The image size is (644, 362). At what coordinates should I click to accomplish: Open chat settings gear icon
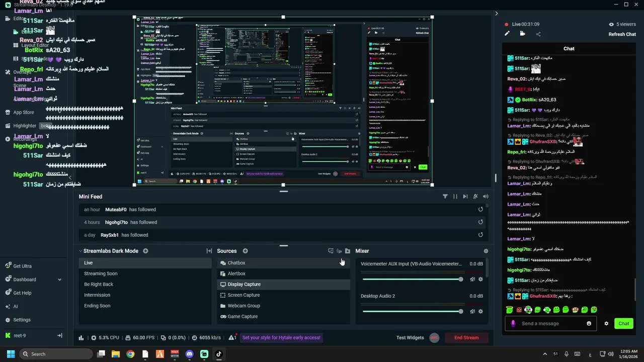coord(606,323)
